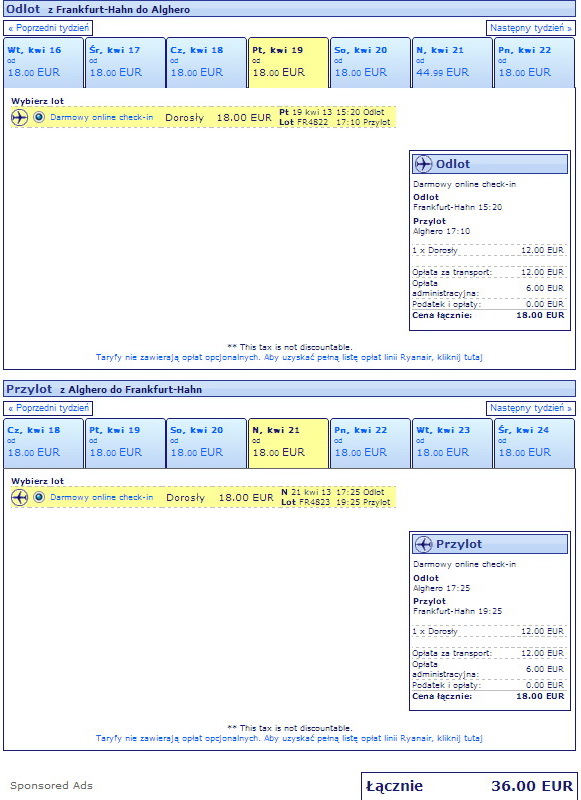Select outbound tab Pn, kwi 22
The image size is (581, 800).
click(x=534, y=62)
